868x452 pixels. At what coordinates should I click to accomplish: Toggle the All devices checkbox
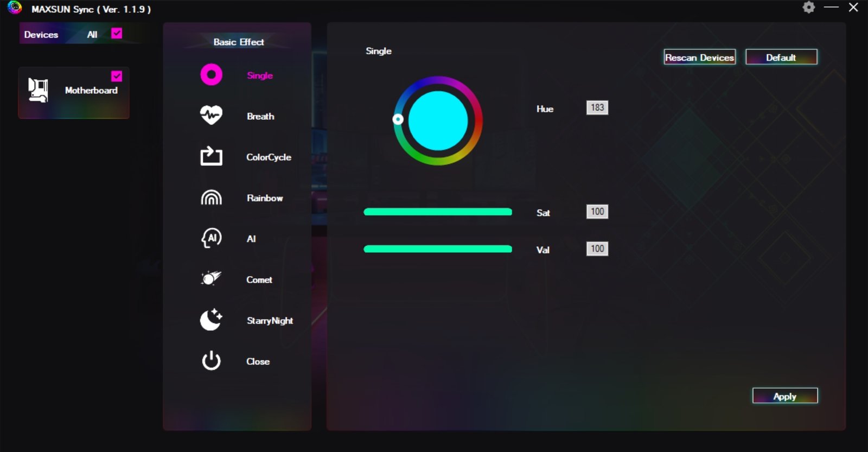click(117, 34)
